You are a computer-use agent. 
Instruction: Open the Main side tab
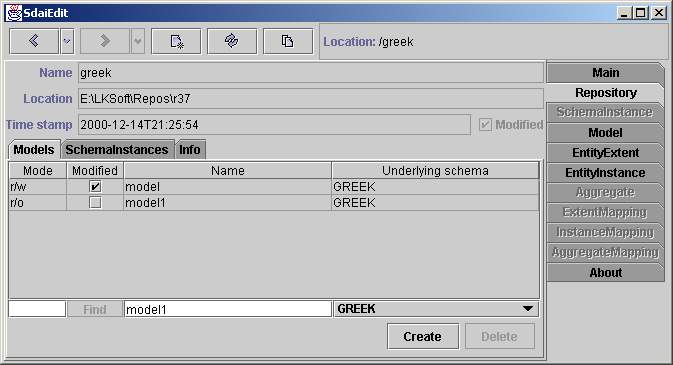(x=605, y=73)
